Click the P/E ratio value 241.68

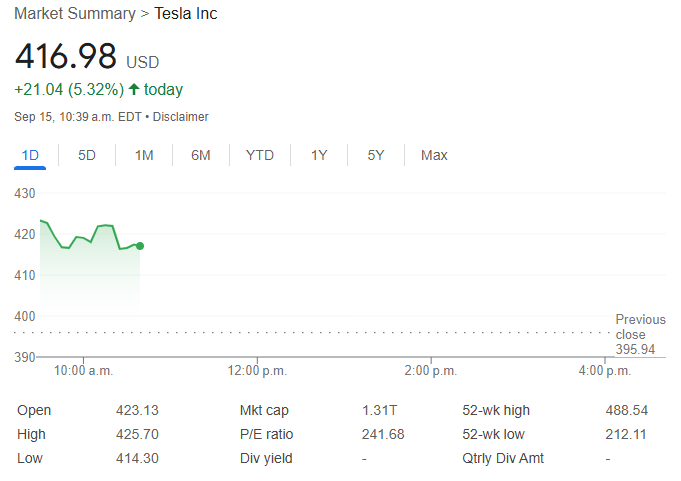(x=382, y=434)
